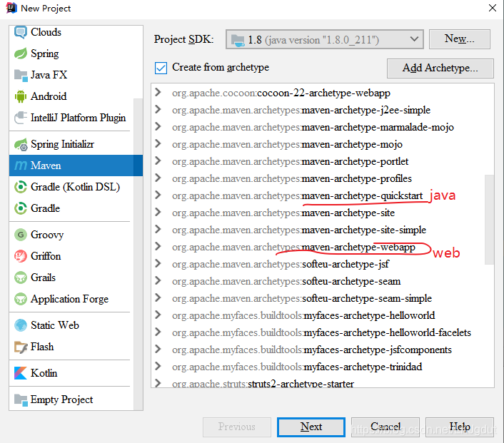The height and width of the screenshot is (443, 504).
Task: Click the archetype list vertical scrollbar
Action: click(489, 220)
